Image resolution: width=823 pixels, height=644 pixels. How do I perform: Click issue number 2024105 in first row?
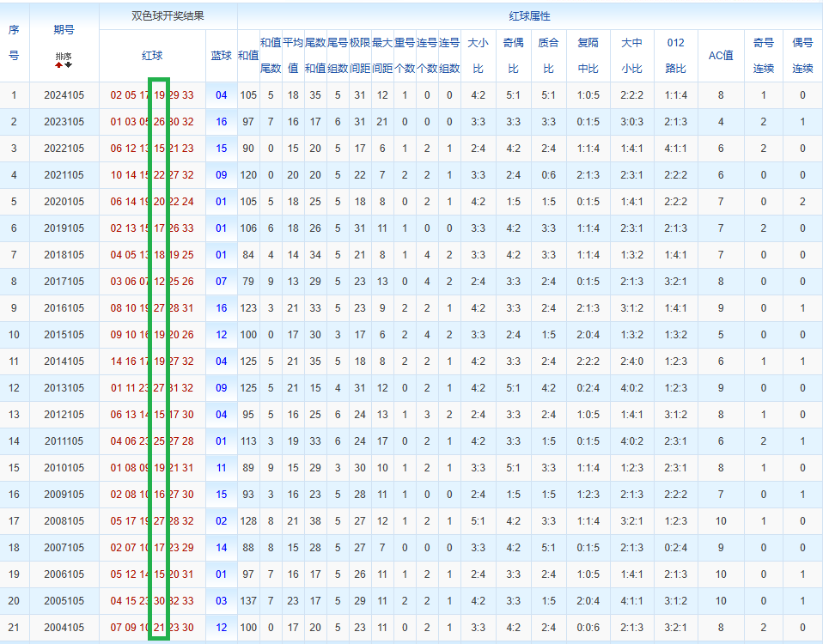(x=64, y=95)
